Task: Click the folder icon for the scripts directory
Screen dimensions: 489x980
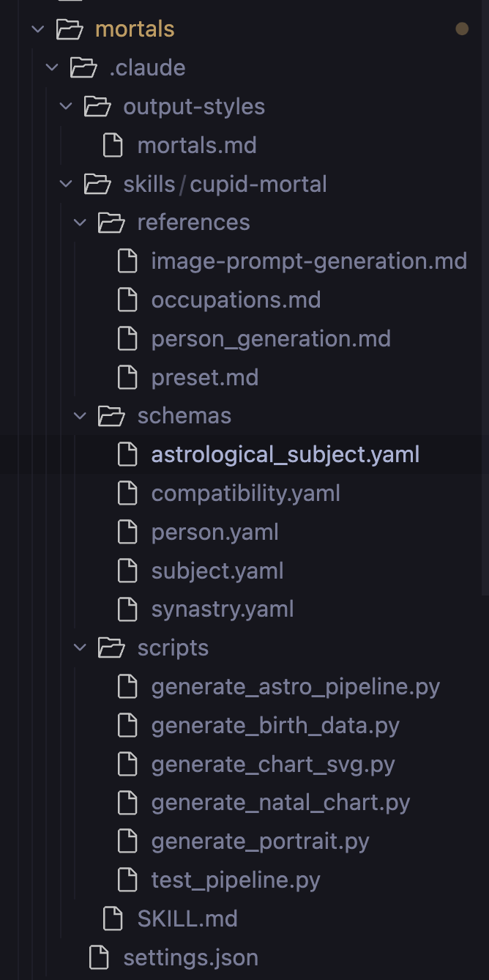Action: tap(112, 648)
